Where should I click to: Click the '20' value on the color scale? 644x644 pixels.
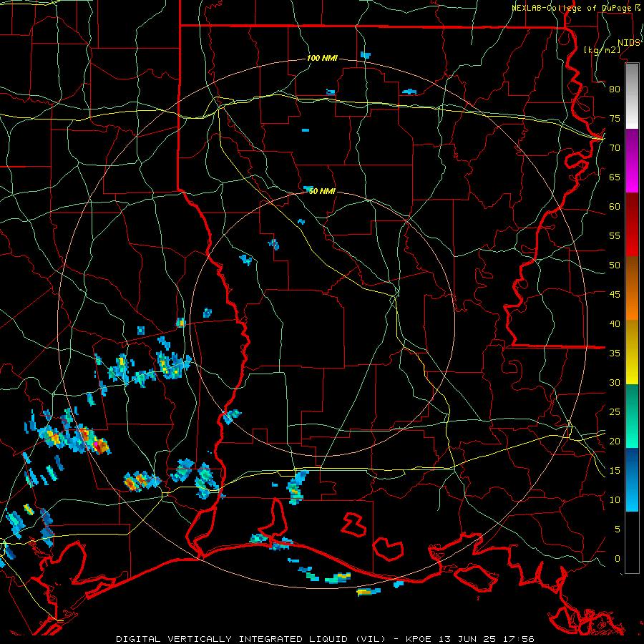615,441
